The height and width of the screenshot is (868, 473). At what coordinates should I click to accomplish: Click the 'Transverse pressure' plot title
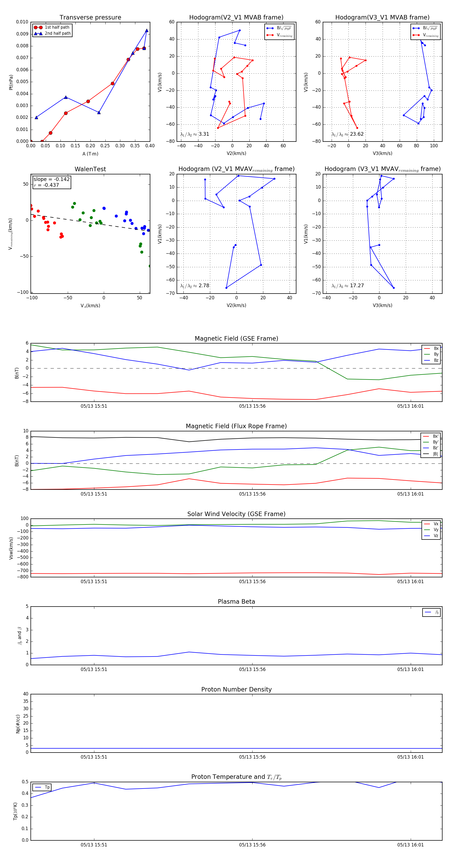[x=90, y=17]
